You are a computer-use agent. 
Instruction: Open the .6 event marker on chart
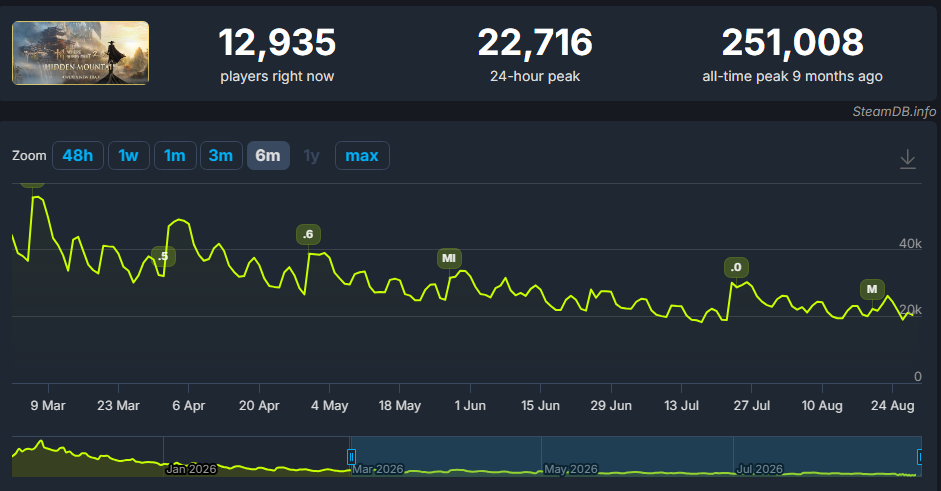308,234
